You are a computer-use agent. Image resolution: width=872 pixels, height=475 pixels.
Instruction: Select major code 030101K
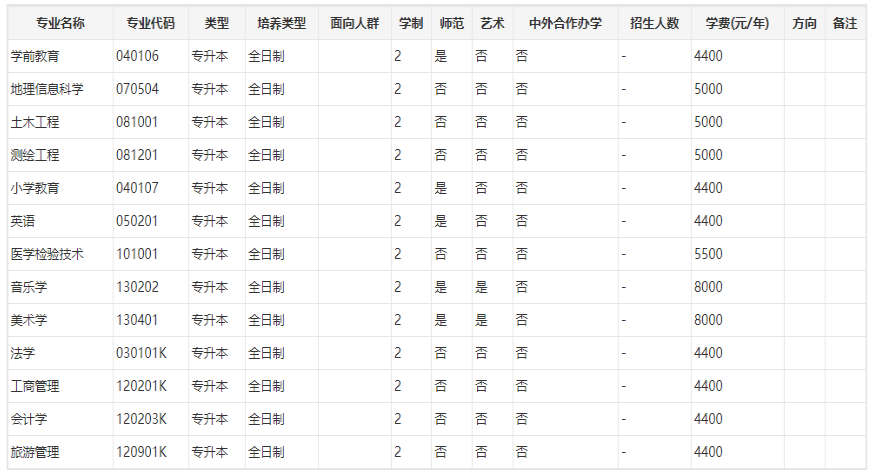click(x=141, y=353)
